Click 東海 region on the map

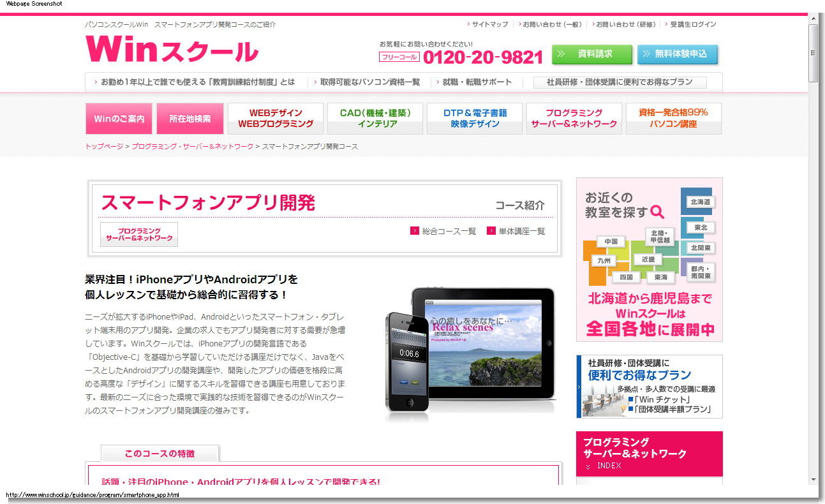[x=660, y=278]
